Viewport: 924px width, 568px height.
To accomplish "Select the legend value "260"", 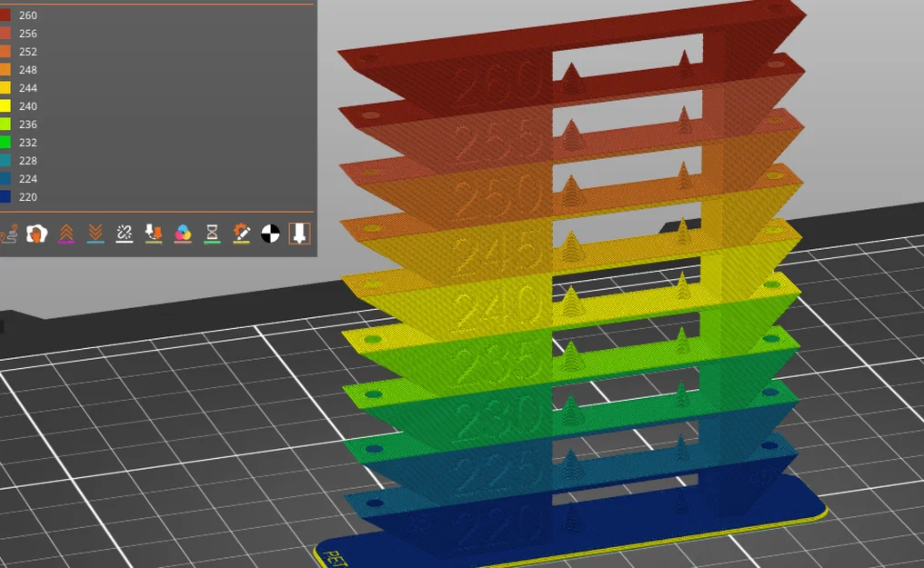I will (27, 15).
